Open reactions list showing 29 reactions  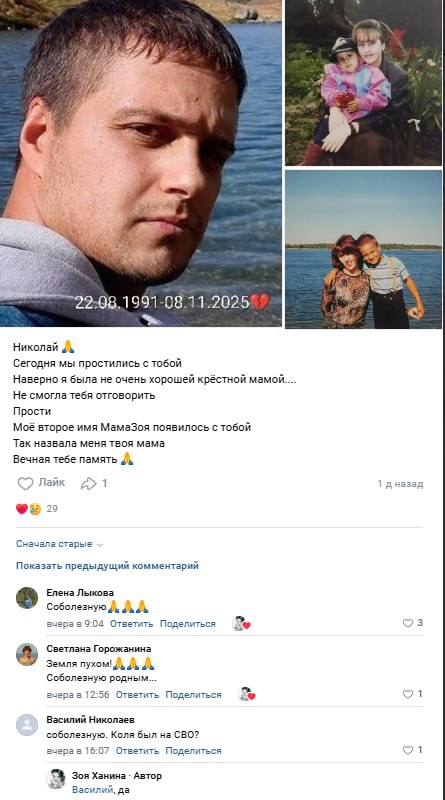37,509
